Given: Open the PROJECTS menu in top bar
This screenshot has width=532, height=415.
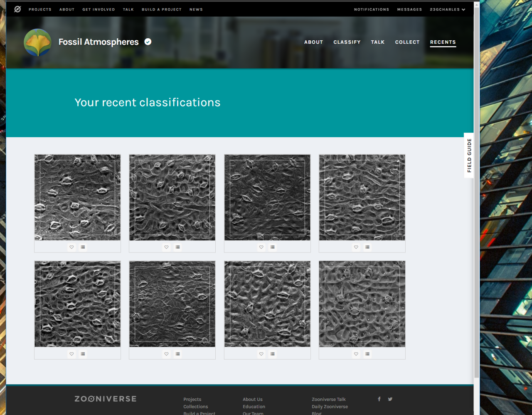Looking at the screenshot, I should click(40, 9).
